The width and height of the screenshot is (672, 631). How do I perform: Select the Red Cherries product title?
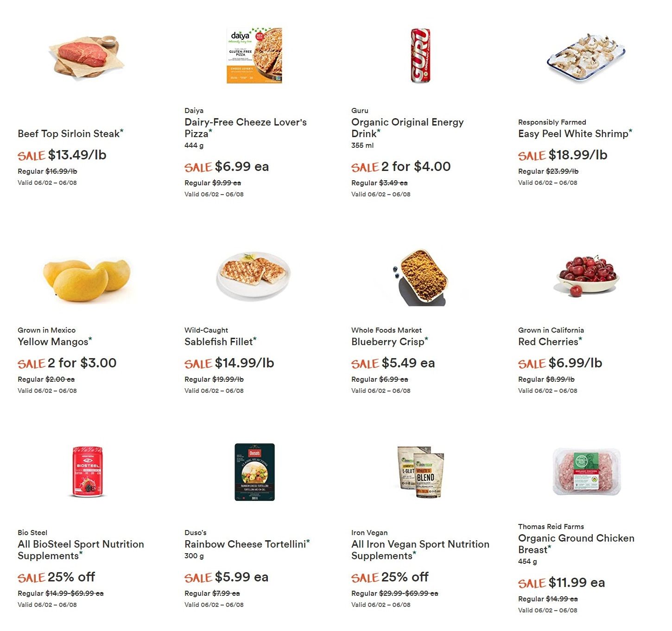(550, 341)
